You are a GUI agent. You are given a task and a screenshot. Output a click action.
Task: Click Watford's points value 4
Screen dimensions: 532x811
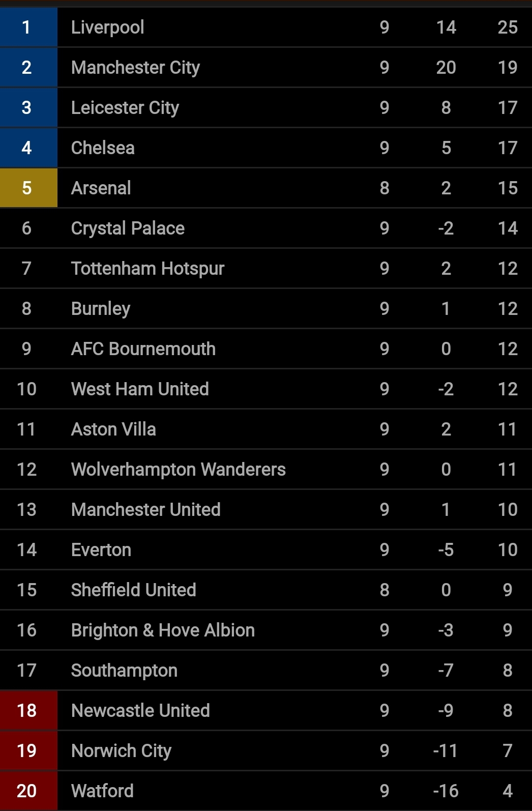508,791
